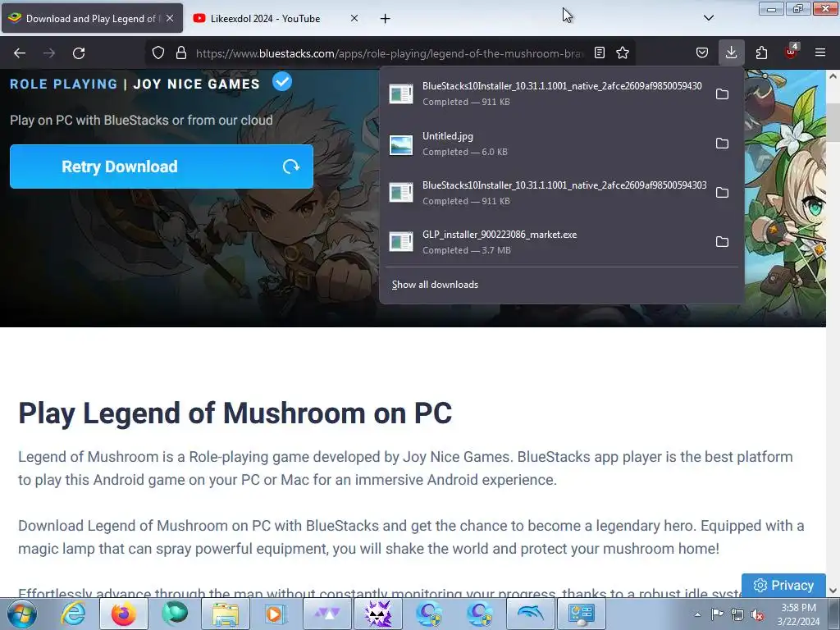Click the volume muted tray icon
This screenshot has height=630, width=840.
757,615
